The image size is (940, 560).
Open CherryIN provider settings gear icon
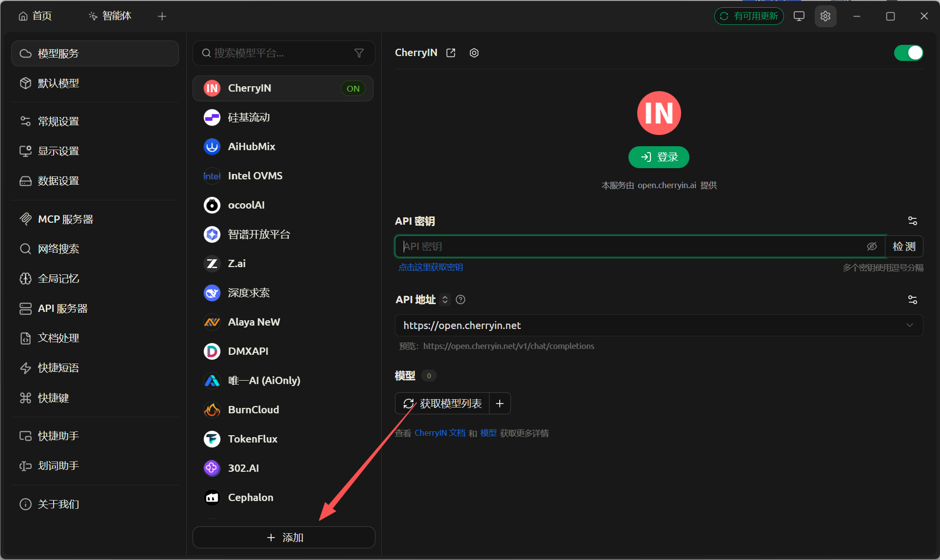click(474, 53)
